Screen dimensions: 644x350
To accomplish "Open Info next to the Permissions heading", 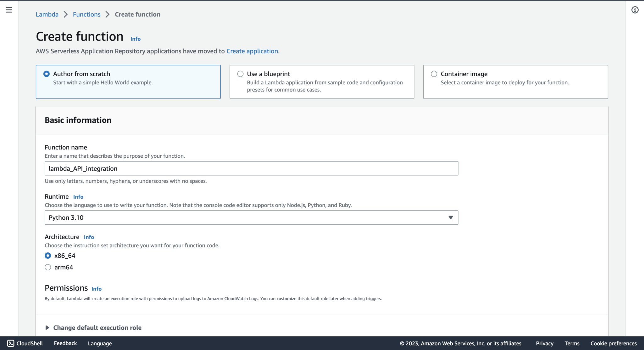I will click(x=96, y=289).
